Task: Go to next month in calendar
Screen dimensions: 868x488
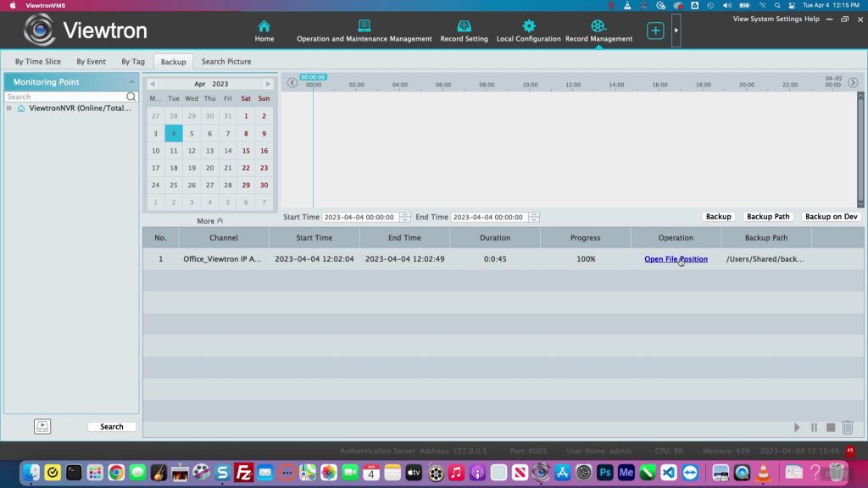Action: pyautogui.click(x=268, y=84)
